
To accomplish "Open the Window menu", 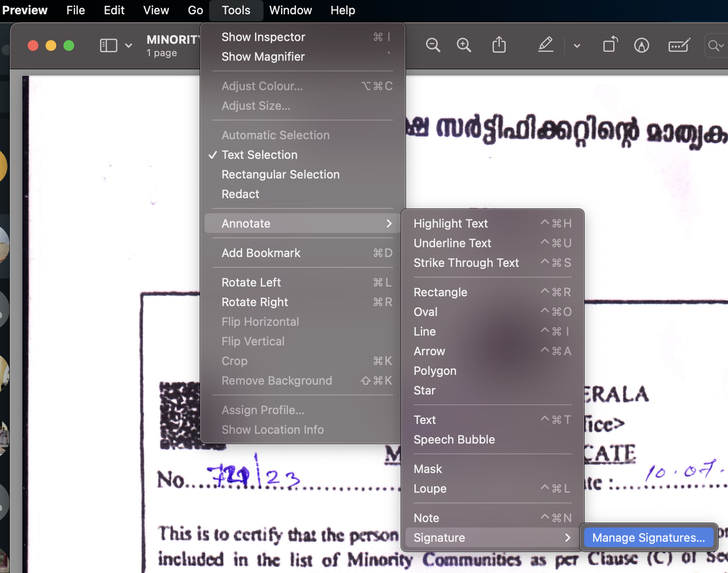I will [290, 10].
